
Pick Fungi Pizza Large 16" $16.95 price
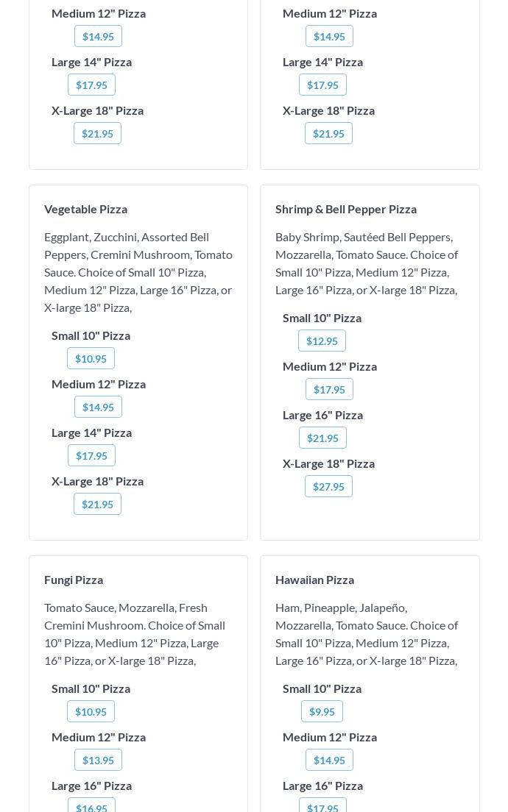pos(91,806)
